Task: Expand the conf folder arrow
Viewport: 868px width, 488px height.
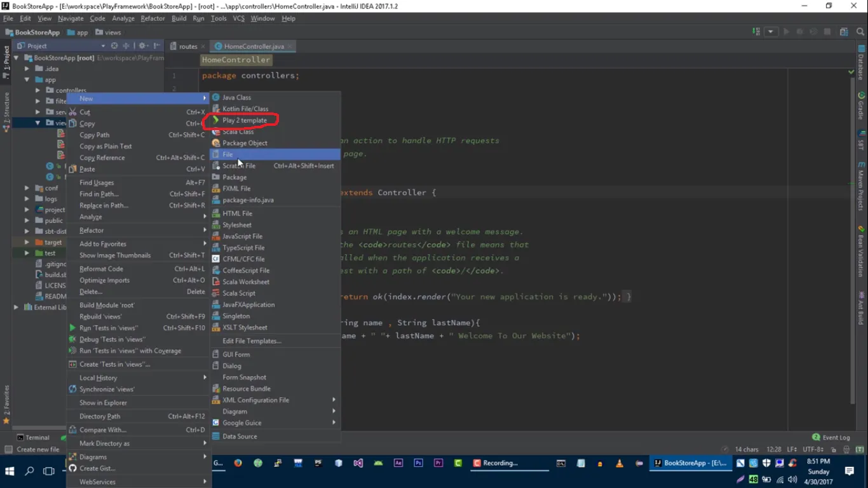Action: click(x=27, y=188)
